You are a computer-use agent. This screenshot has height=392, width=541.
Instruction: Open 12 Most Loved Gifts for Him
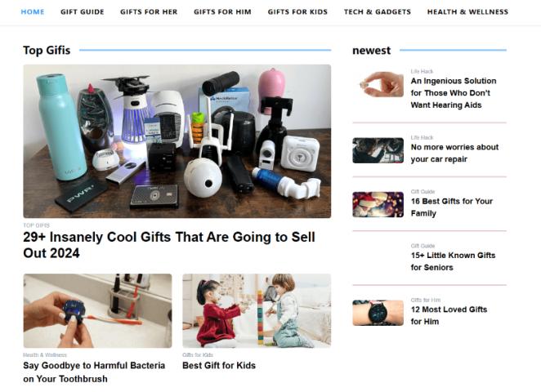coord(449,315)
